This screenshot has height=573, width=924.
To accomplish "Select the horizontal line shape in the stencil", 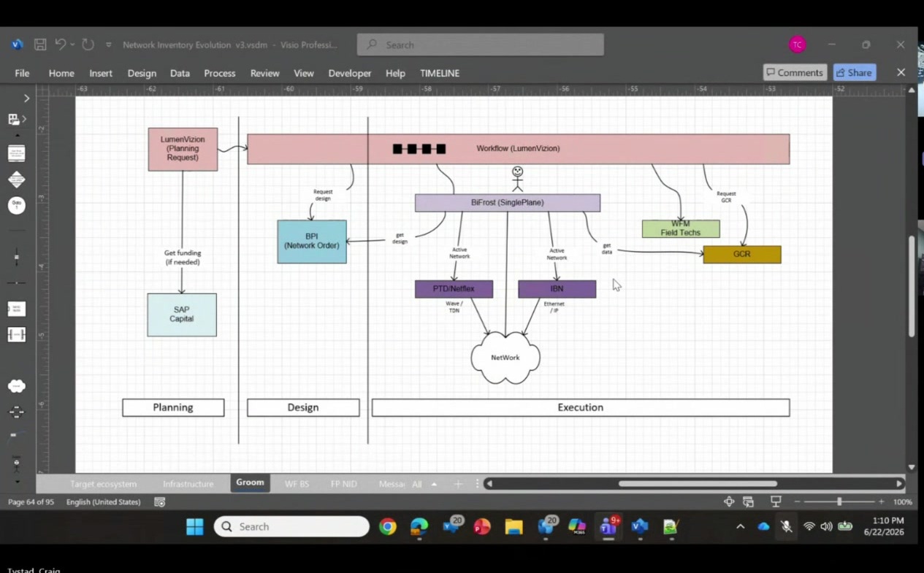I will tap(16, 283).
